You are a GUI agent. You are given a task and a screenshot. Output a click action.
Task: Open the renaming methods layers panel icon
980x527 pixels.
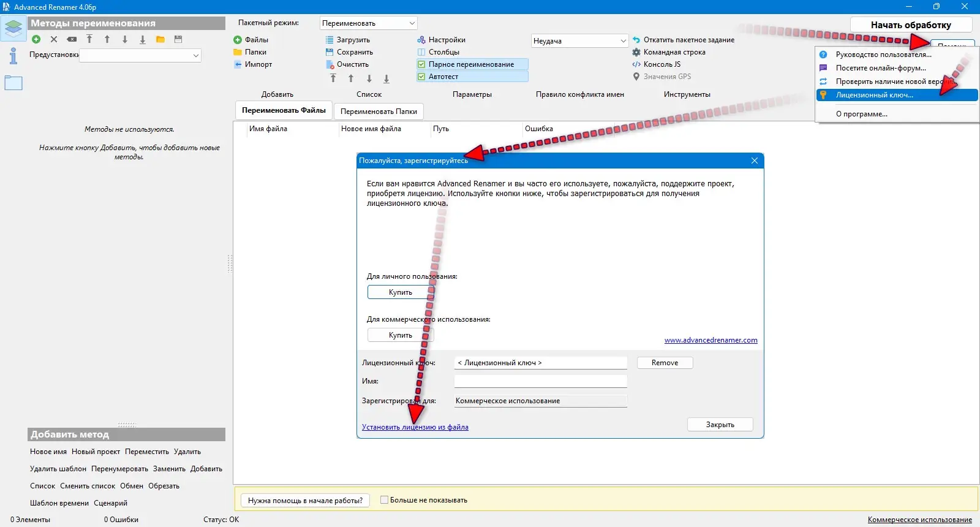(13, 28)
